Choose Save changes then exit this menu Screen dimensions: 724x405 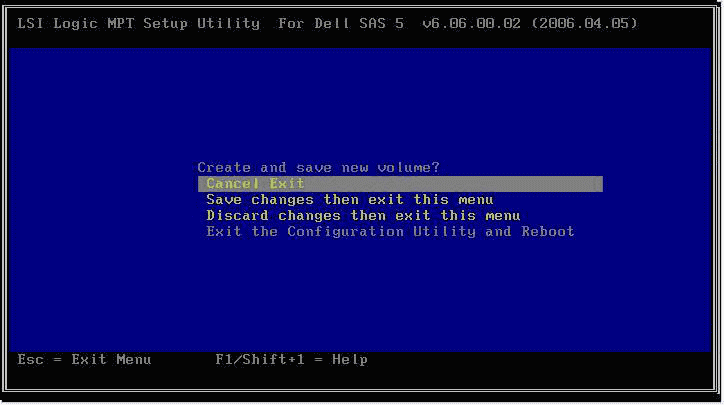(350, 200)
